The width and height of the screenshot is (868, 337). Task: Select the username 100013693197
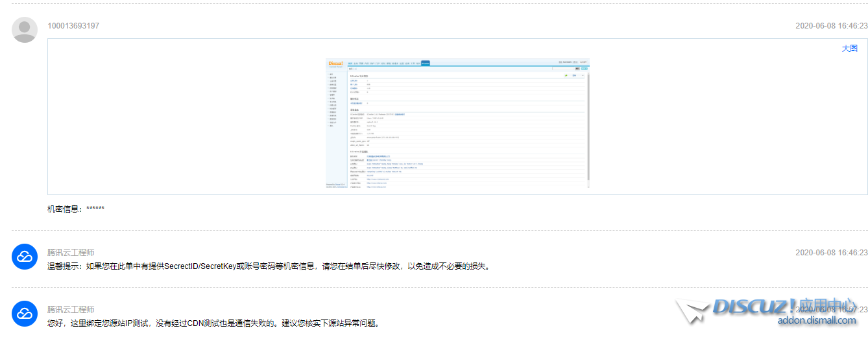[x=73, y=26]
